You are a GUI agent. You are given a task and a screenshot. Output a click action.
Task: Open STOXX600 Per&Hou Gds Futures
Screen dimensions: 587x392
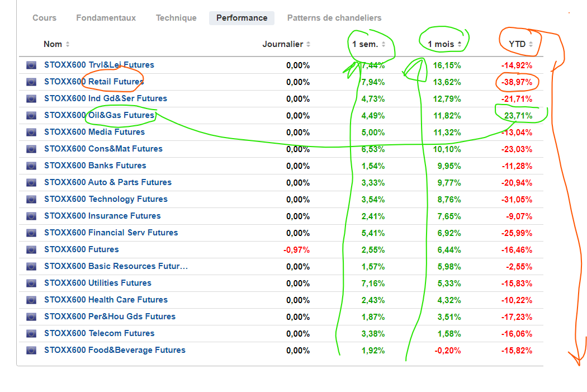coord(110,317)
